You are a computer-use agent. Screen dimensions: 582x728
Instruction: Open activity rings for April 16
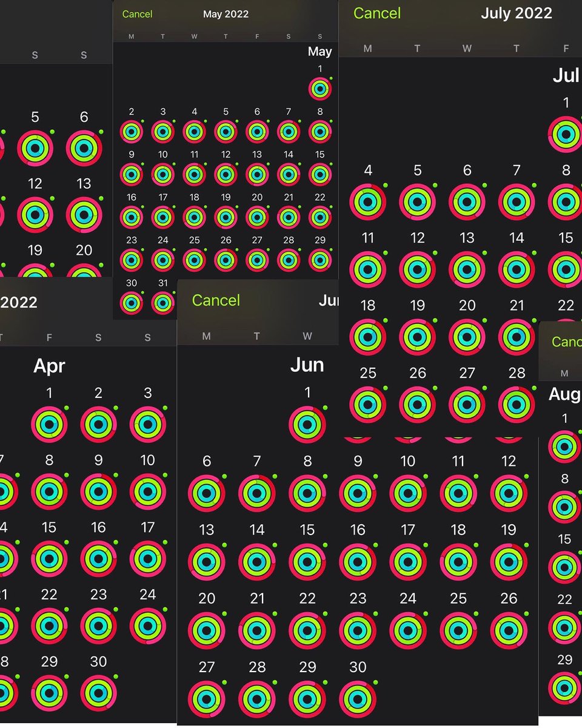[x=98, y=559]
